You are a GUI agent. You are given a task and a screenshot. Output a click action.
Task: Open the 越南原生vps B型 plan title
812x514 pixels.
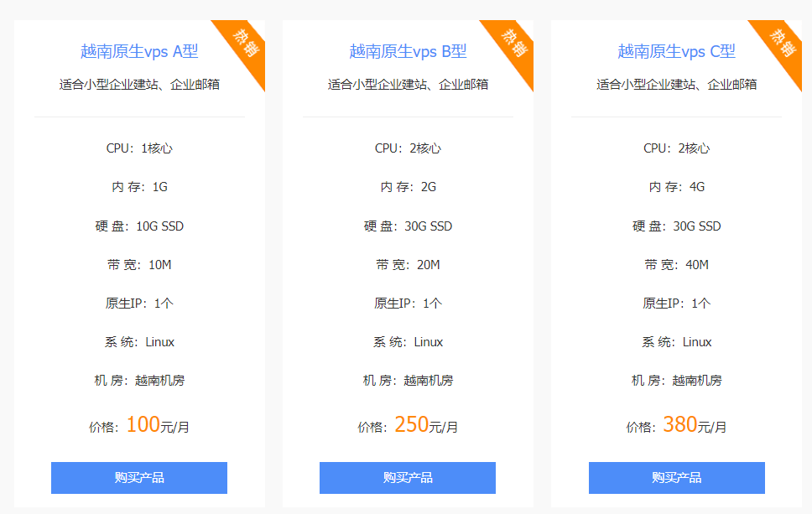click(406, 51)
